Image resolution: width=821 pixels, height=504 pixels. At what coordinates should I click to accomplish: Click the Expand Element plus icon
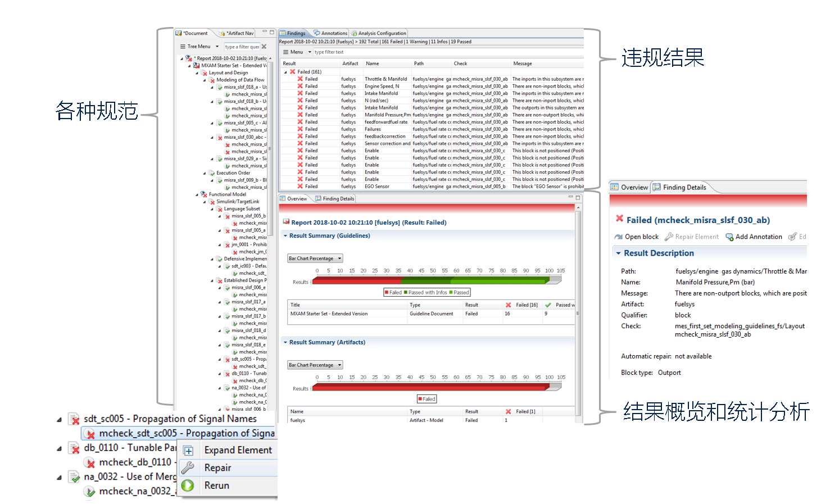[x=189, y=451]
